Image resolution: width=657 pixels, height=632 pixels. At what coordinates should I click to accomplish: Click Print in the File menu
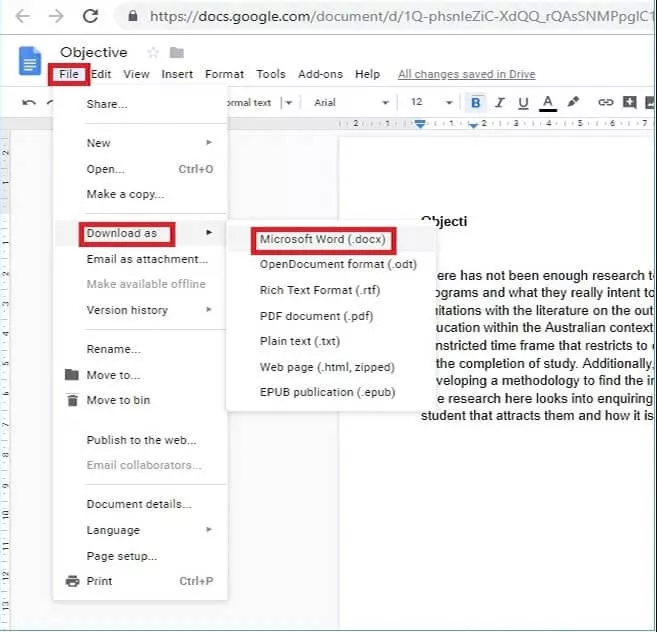[x=99, y=581]
